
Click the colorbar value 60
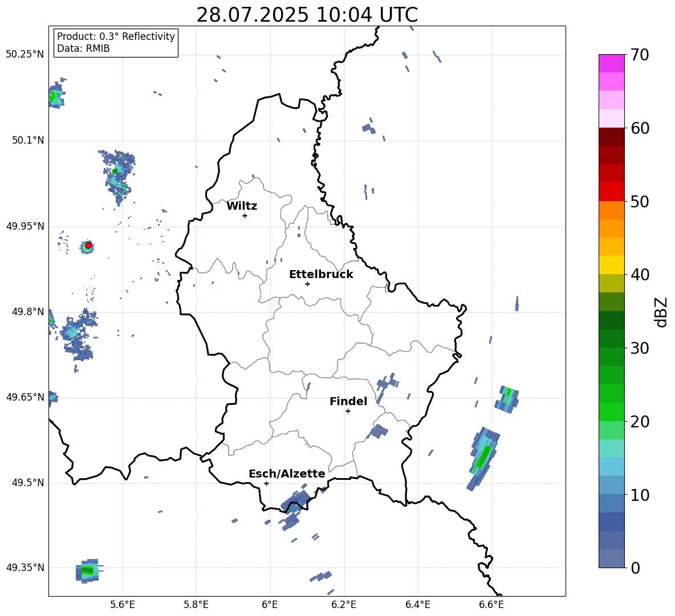640,128
